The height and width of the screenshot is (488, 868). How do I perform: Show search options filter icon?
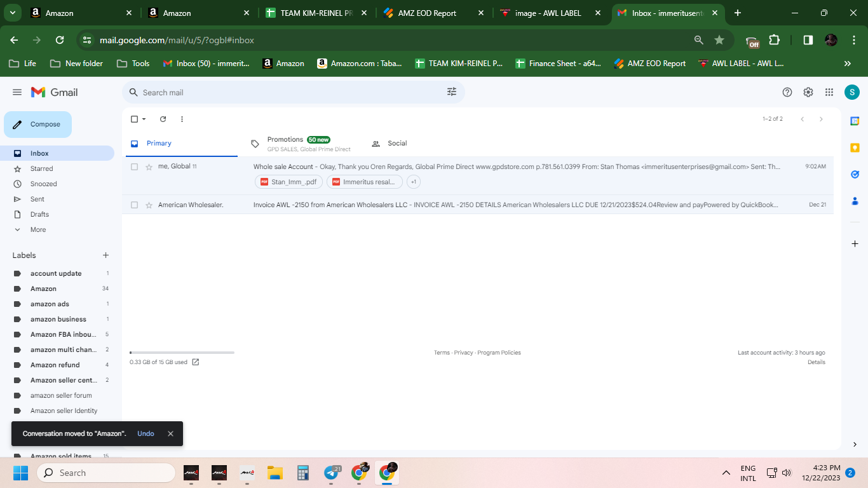tap(452, 92)
